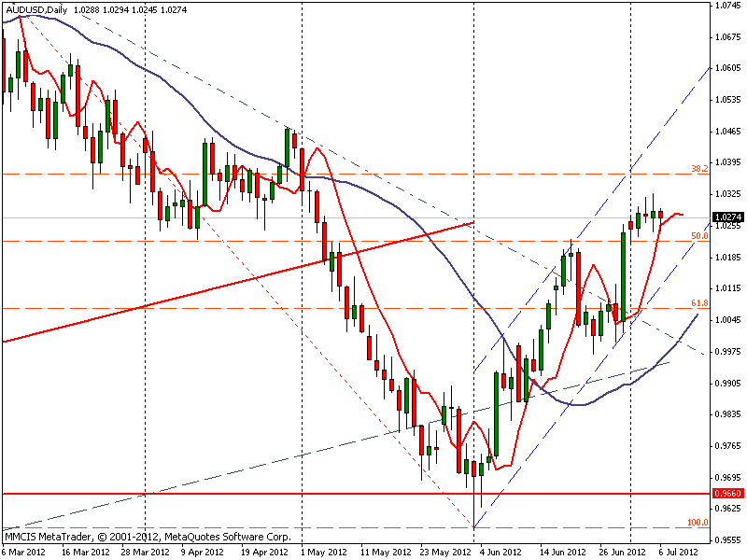Click the 0.9695 price axis value
Viewport: 747px width, 560px height.
coord(728,477)
